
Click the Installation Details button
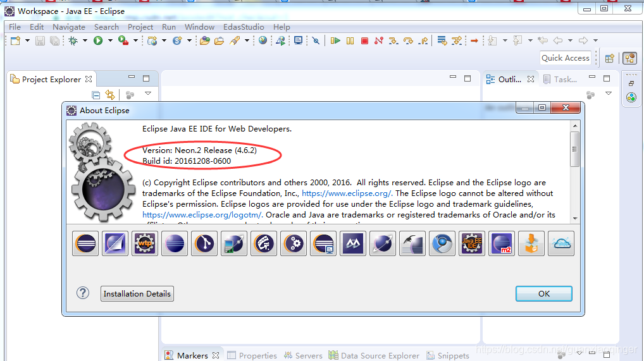[137, 293]
